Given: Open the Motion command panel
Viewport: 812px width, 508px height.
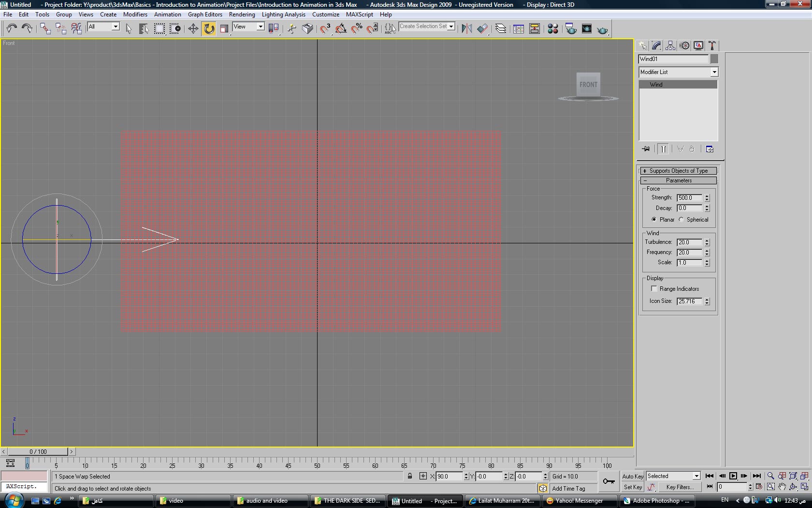Looking at the screenshot, I should [x=684, y=45].
